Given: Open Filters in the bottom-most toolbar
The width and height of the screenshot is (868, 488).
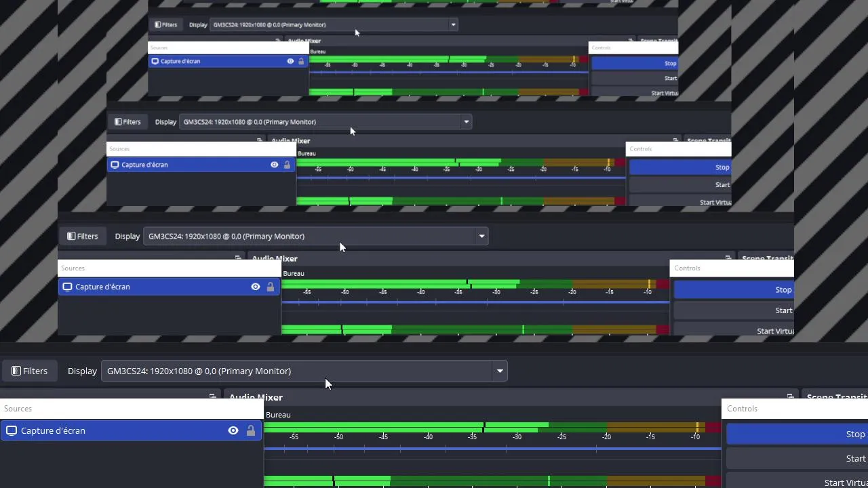Looking at the screenshot, I should (x=30, y=371).
